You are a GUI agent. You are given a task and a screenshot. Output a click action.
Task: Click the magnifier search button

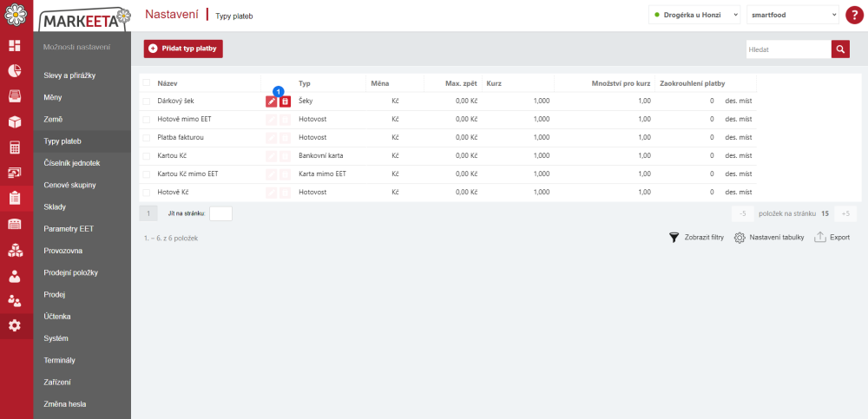(840, 49)
